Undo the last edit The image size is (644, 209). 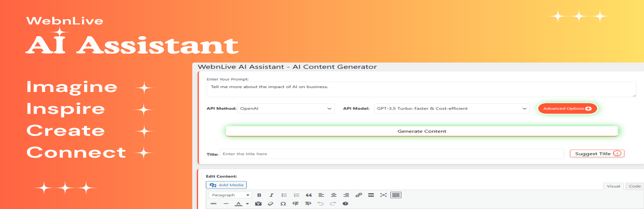[x=320, y=204]
